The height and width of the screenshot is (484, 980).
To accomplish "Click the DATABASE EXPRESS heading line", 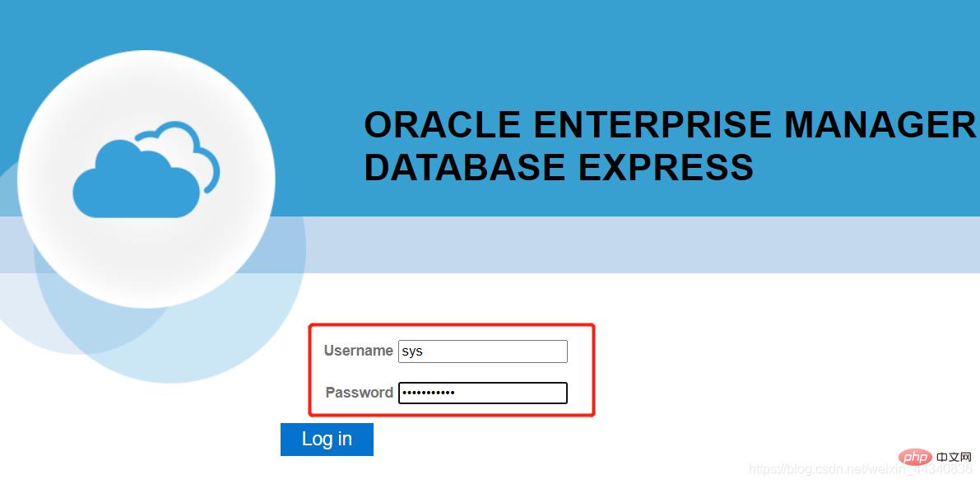I will (x=558, y=167).
